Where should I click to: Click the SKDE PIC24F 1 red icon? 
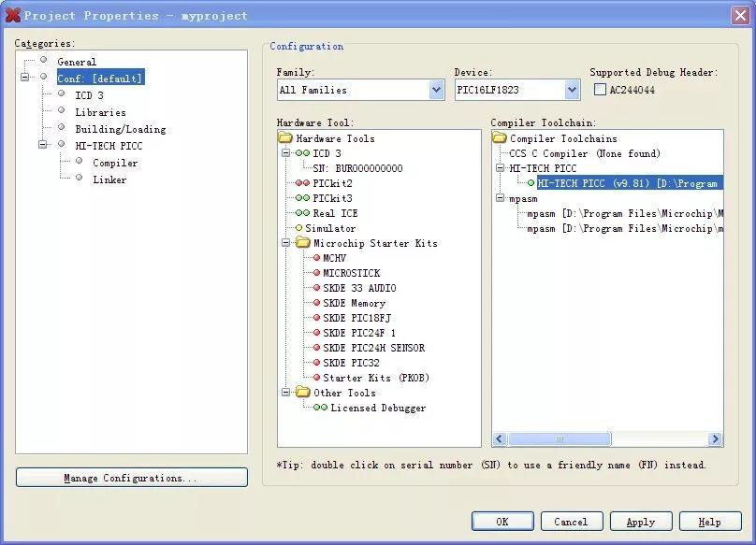(317, 333)
